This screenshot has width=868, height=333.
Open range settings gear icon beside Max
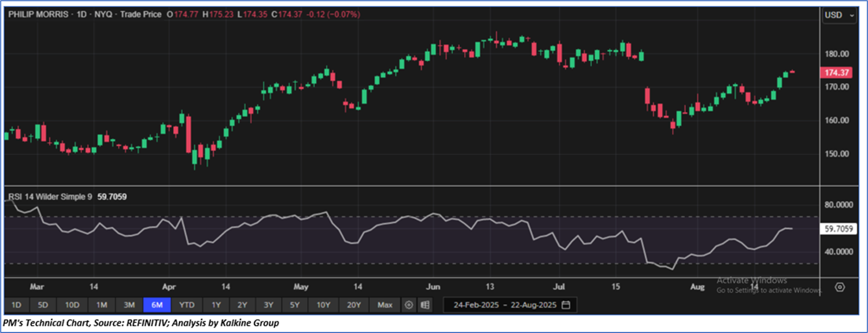pyautogui.click(x=409, y=305)
